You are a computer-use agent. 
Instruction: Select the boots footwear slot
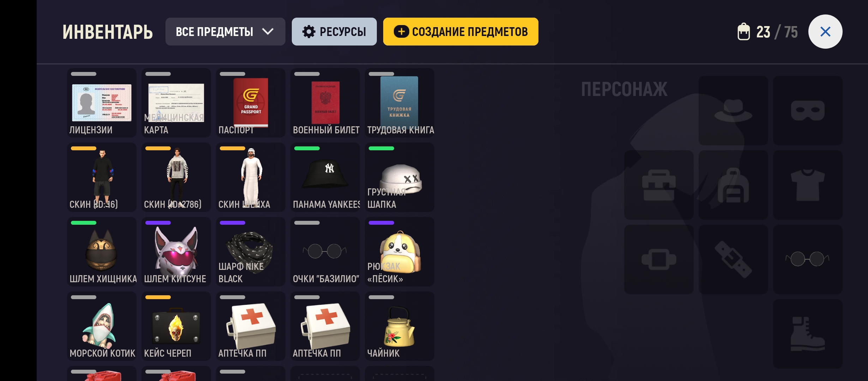(x=808, y=334)
